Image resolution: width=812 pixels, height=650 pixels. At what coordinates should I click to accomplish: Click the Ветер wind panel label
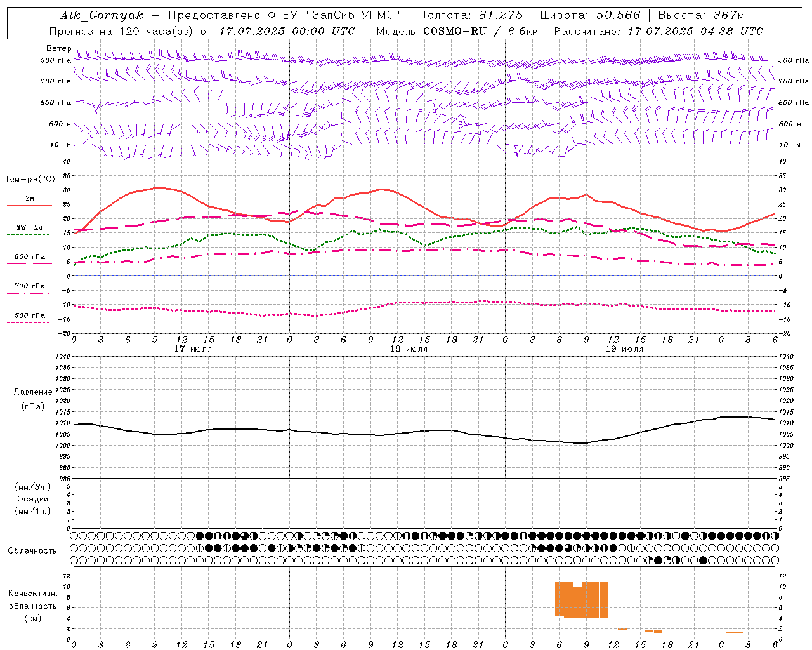tap(58, 48)
